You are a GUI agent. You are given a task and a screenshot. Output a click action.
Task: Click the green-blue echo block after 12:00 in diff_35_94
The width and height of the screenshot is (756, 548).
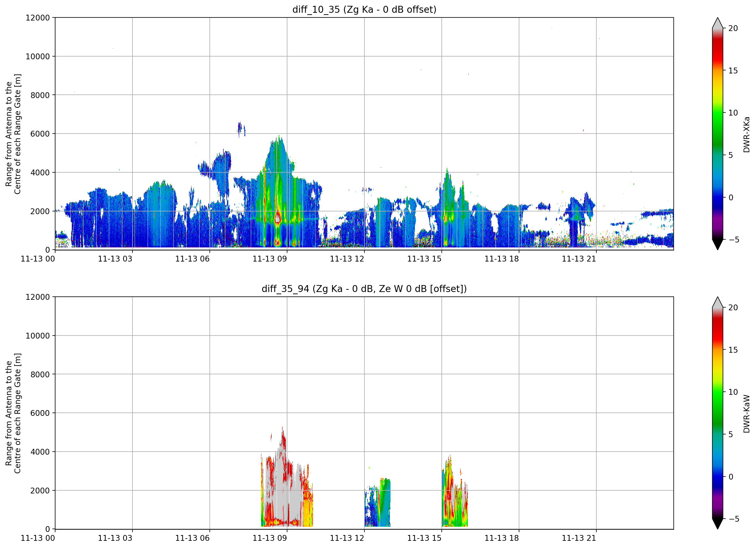coord(378,502)
